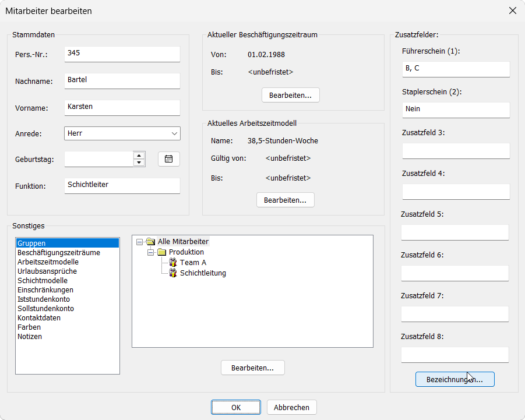Screen dimensions: 525x420
Task: Click the Team A group icon
Action: (173, 262)
